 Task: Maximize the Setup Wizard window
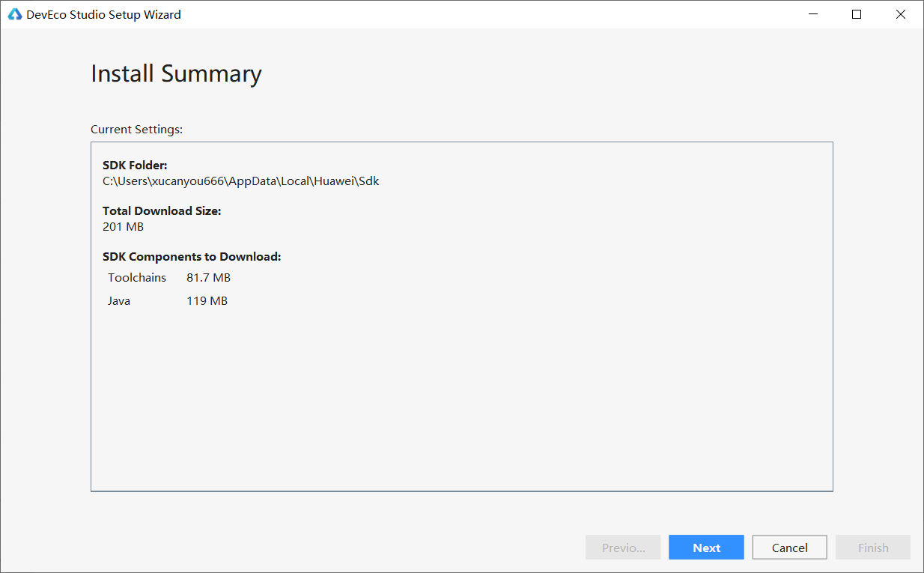(x=857, y=14)
